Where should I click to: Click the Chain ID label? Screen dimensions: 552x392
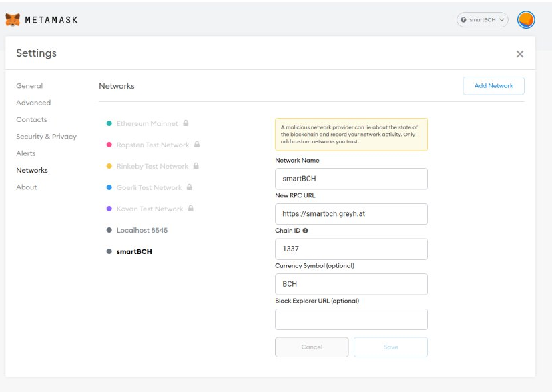click(x=288, y=231)
